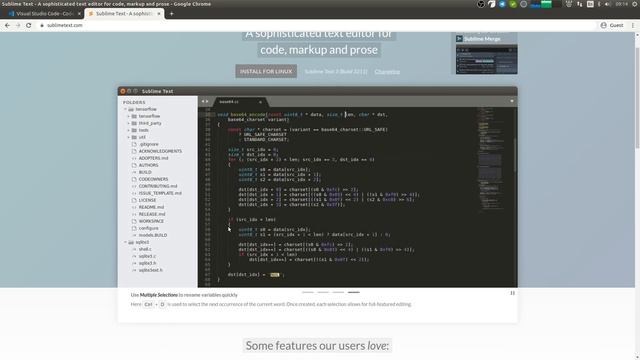Screen dimensions: 640x360
Task: Select the configure file
Action: point(149,228)
